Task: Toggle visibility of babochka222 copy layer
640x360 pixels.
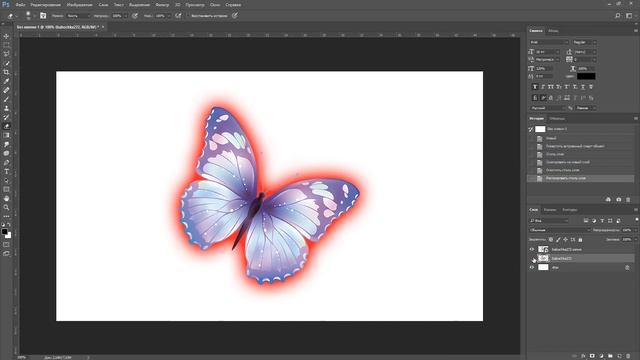Action: point(532,249)
